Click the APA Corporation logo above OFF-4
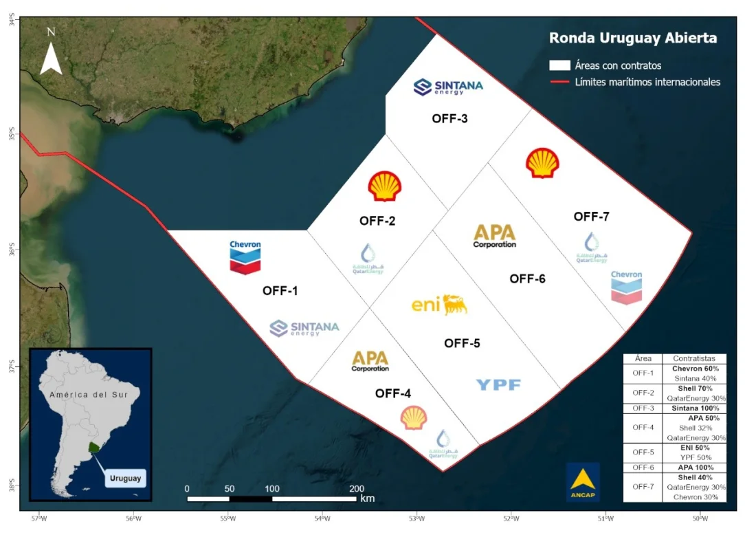The width and height of the screenshot is (756, 535). point(370,361)
